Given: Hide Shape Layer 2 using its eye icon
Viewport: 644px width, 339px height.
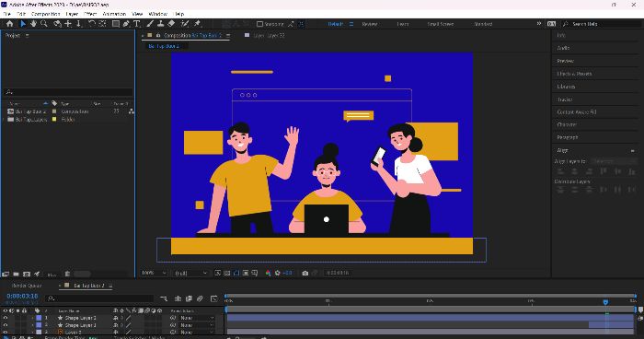Looking at the screenshot, I should point(6,318).
